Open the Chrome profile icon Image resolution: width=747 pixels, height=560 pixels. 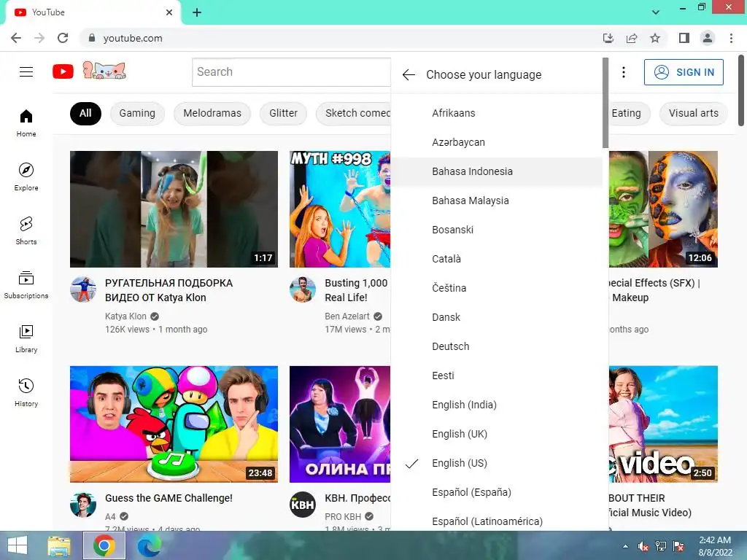(708, 38)
